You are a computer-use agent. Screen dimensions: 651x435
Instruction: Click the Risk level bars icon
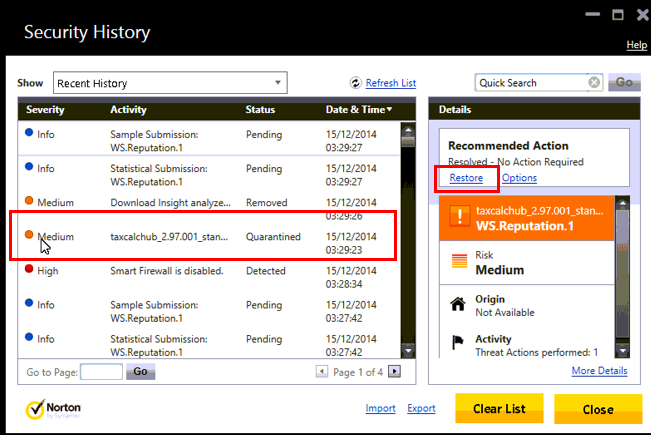pyautogui.click(x=457, y=262)
